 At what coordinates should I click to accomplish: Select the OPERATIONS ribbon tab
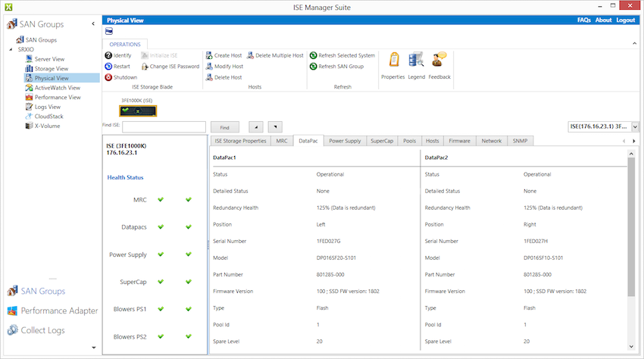click(125, 45)
